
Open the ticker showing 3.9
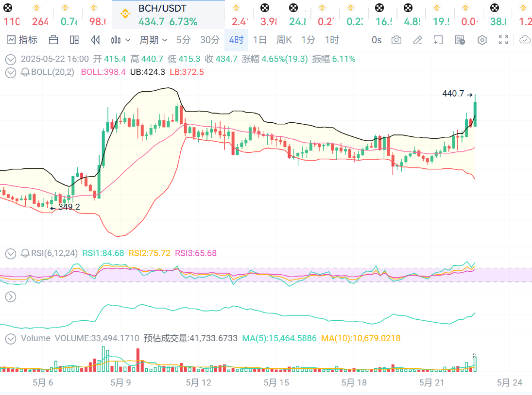click(267, 15)
